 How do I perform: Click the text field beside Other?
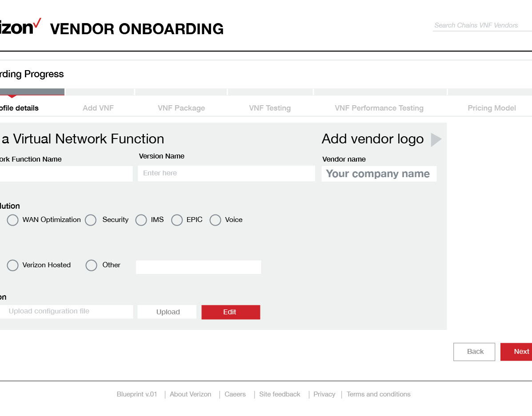click(x=199, y=267)
